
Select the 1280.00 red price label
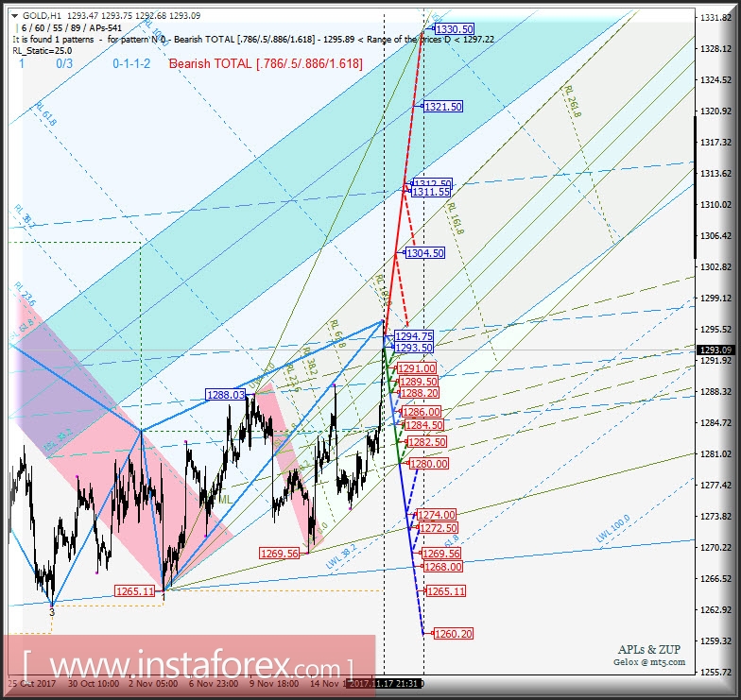pyautogui.click(x=428, y=464)
